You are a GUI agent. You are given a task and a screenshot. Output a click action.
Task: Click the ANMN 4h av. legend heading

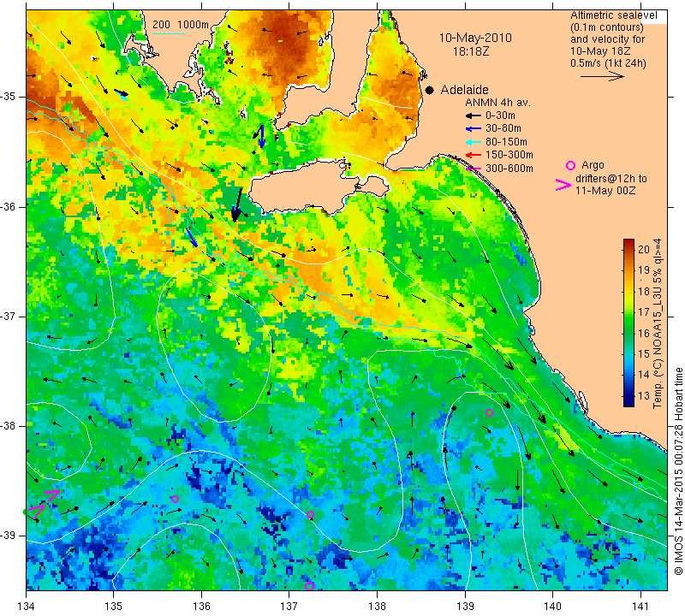coord(497,103)
